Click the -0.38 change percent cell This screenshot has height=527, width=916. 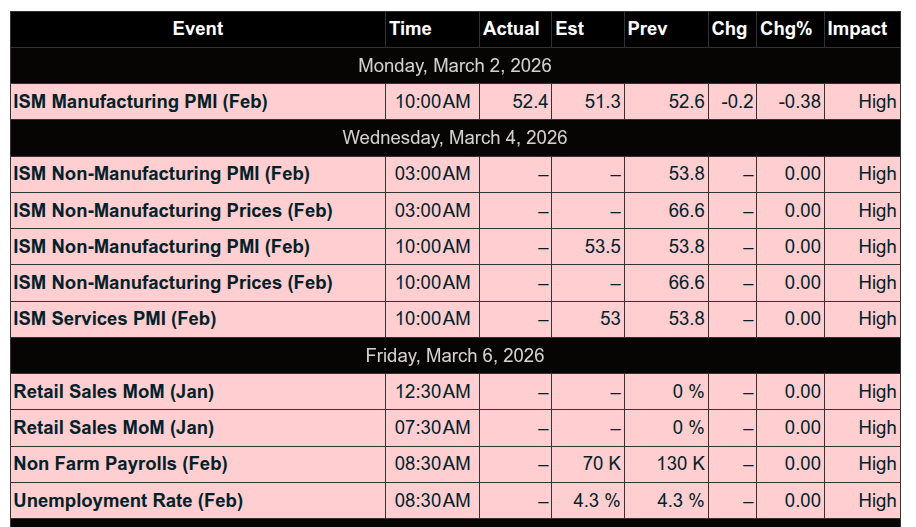point(800,102)
